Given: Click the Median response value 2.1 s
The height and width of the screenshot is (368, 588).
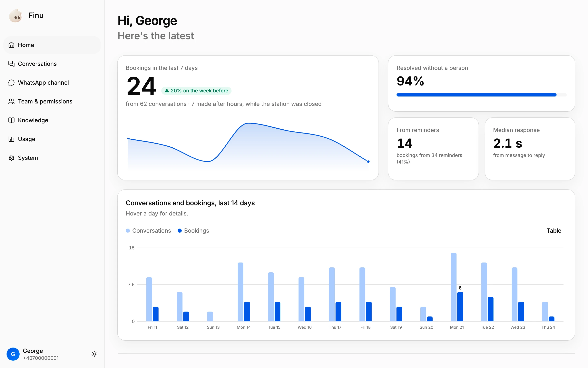Looking at the screenshot, I should pos(507,143).
